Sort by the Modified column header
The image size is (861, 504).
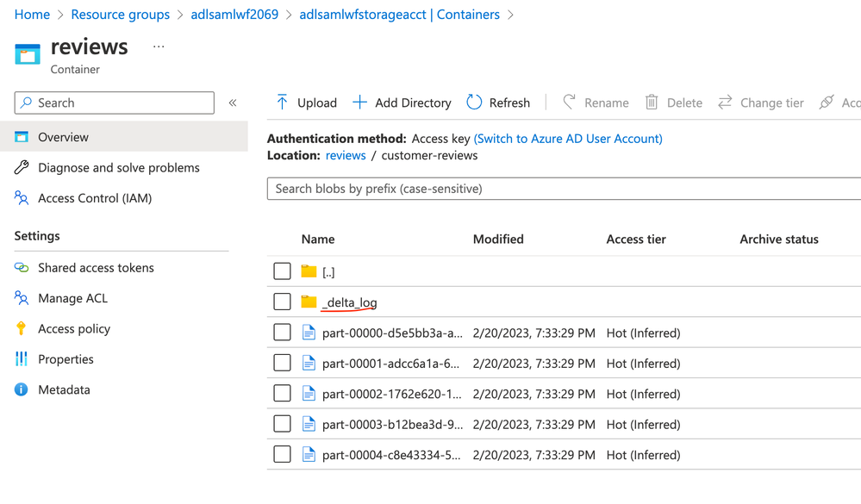coord(498,240)
